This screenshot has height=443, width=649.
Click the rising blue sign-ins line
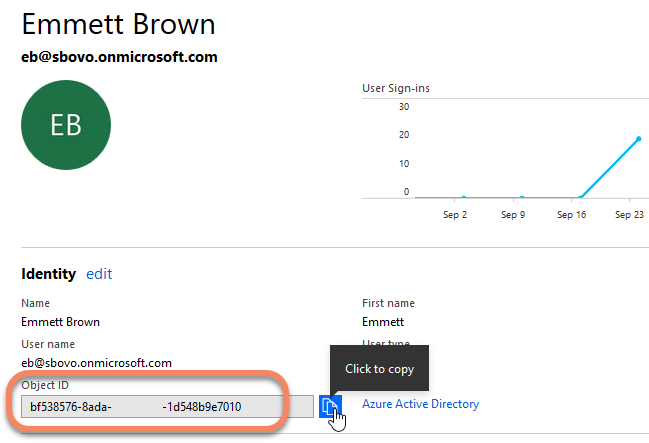point(610,167)
